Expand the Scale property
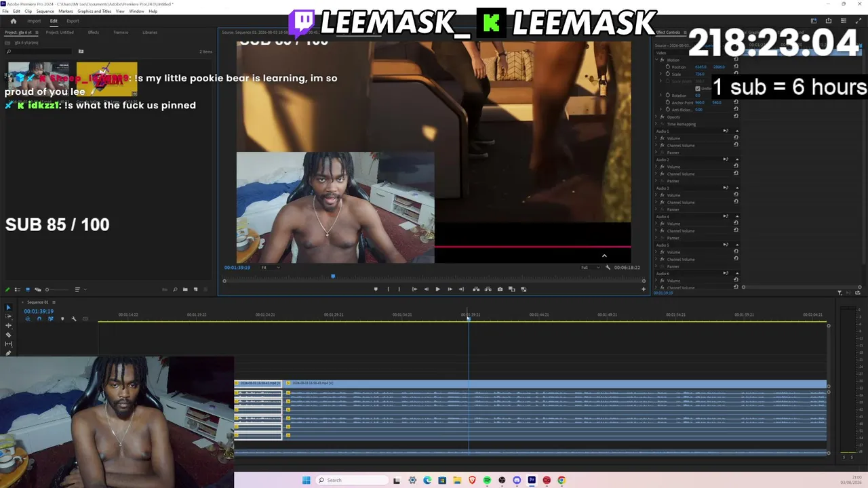868x488 pixels. [662, 74]
